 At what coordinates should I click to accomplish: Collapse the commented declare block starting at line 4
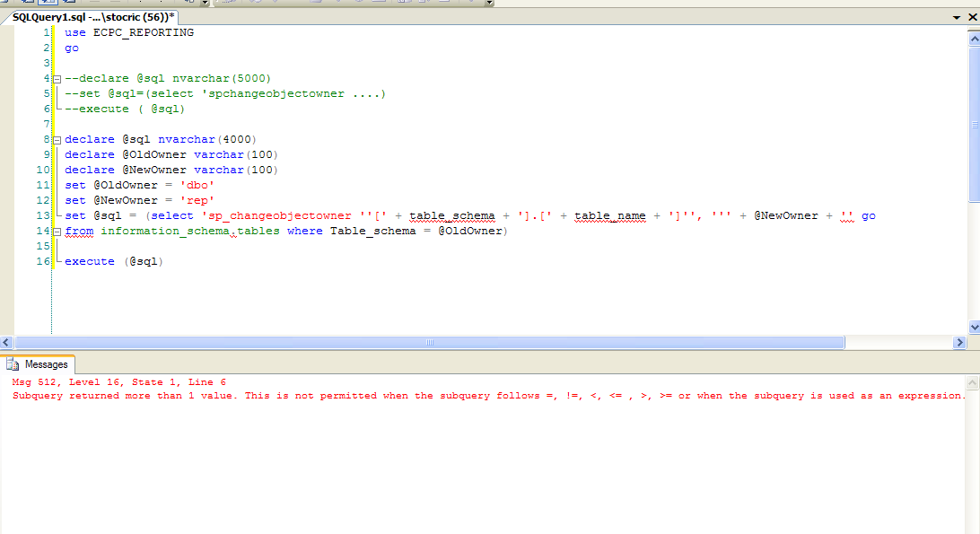(x=56, y=77)
